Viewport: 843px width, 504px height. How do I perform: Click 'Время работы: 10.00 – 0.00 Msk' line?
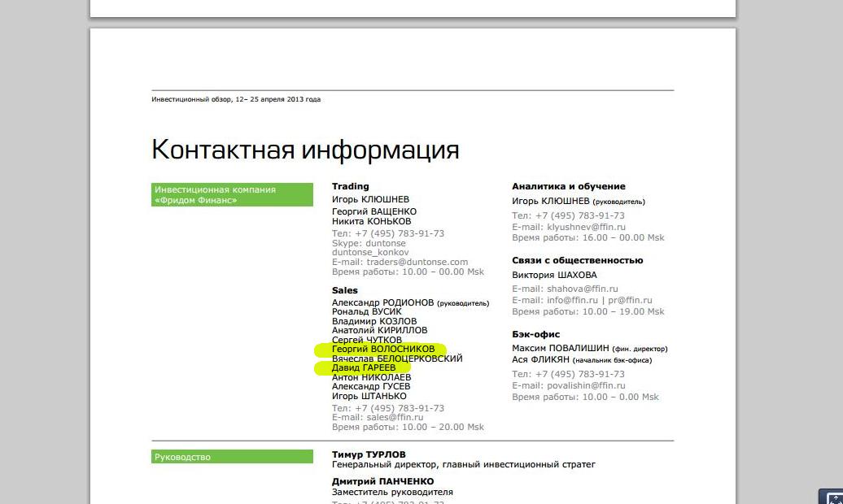tap(586, 397)
